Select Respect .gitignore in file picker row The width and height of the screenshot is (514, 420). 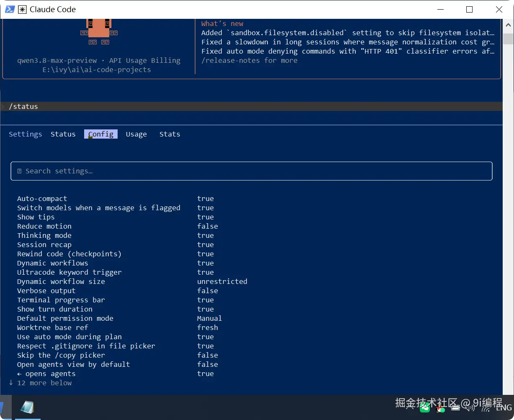coord(116,346)
